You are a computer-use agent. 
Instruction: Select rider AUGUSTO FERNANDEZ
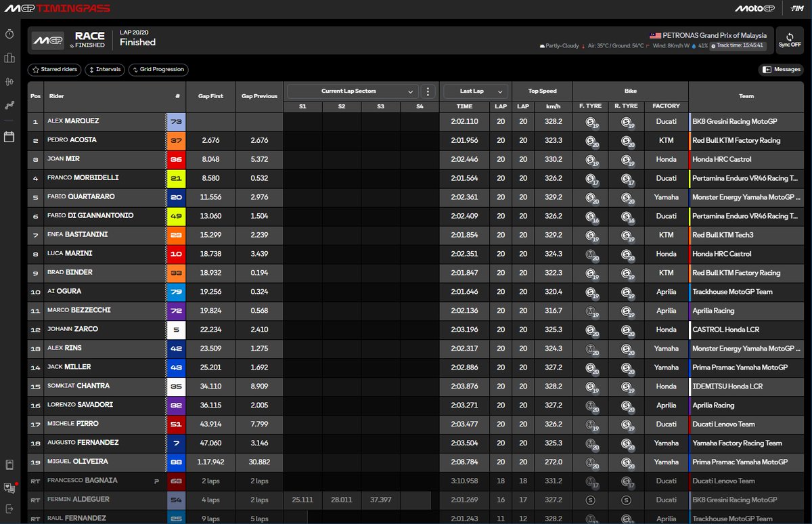tap(83, 443)
